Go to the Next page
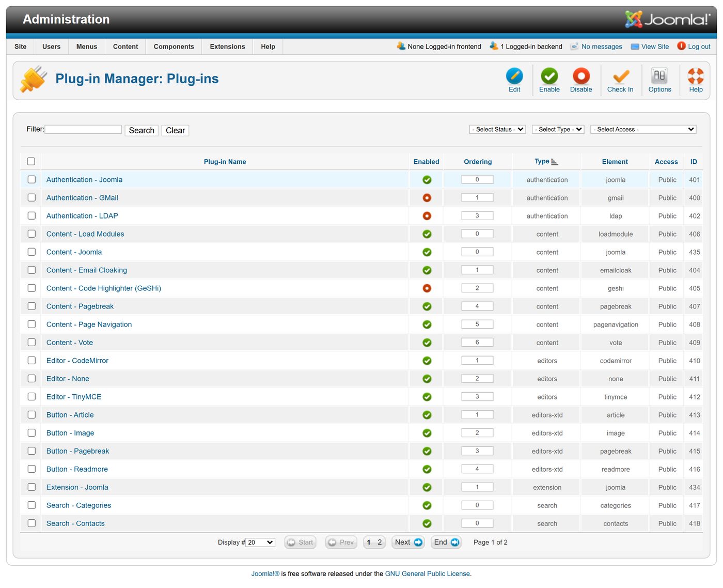The height and width of the screenshot is (588, 723). 408,542
